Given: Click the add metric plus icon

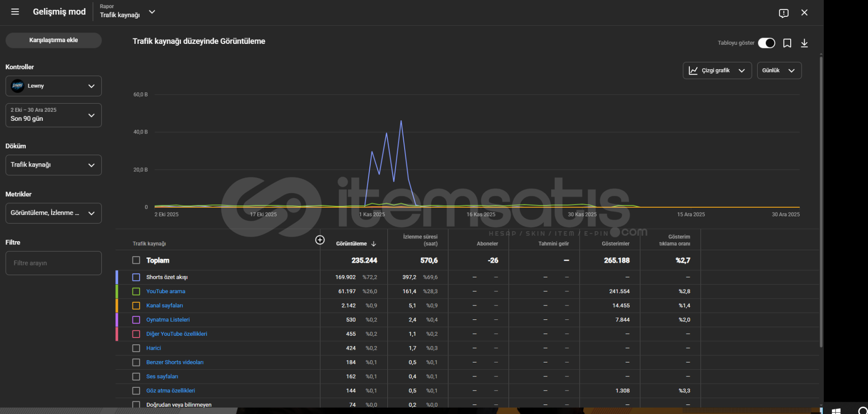Looking at the screenshot, I should [x=320, y=240].
